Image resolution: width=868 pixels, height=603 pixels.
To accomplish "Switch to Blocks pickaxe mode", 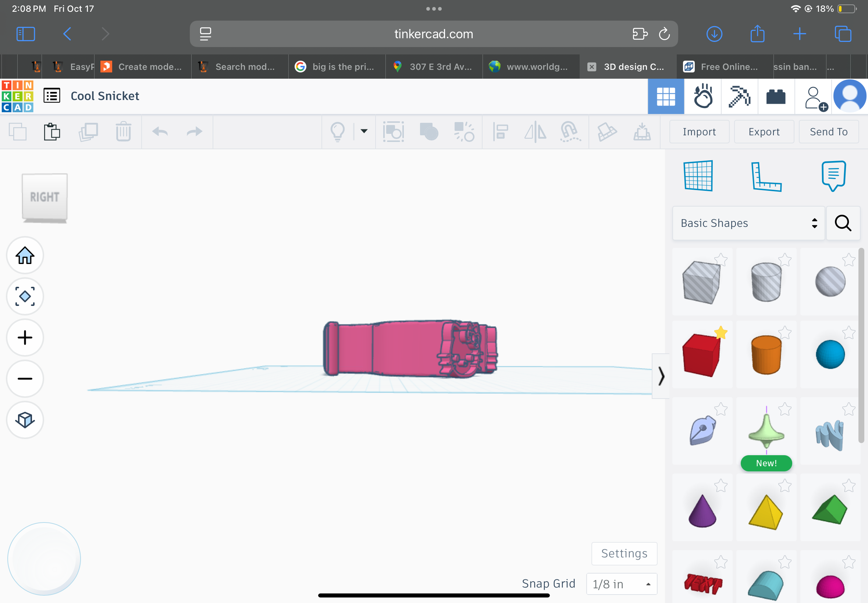I will pos(740,96).
